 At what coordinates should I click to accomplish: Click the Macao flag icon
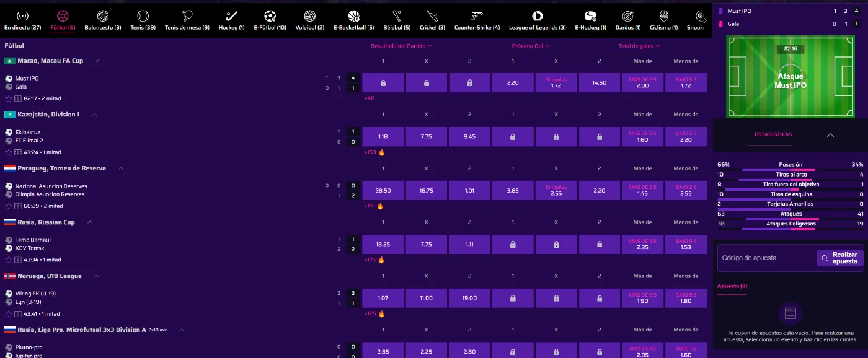(9, 61)
